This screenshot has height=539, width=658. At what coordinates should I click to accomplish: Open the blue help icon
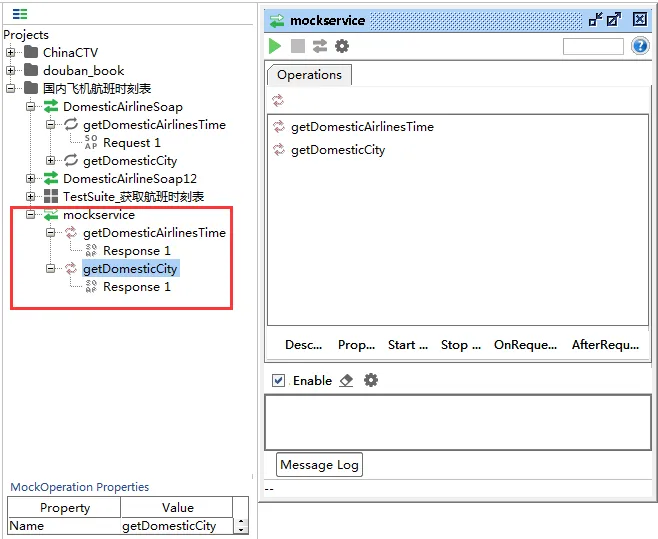click(640, 46)
